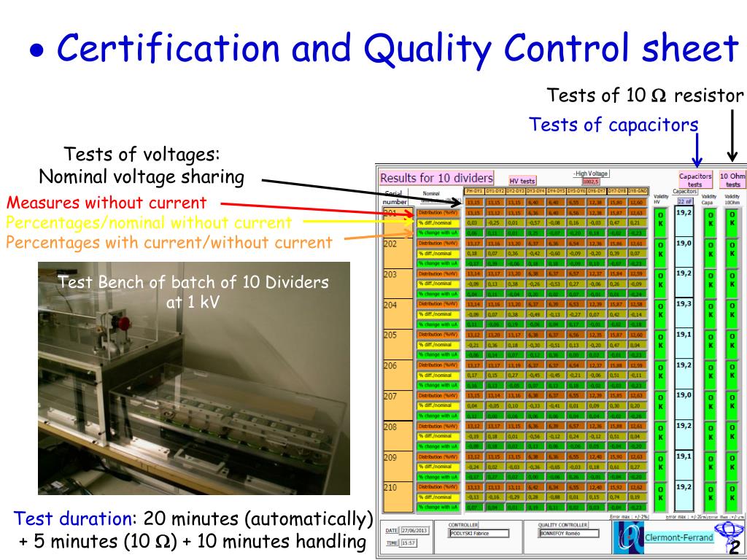
Task: Click Validity Capa OK indicator for serial 208
Action: coord(711,435)
